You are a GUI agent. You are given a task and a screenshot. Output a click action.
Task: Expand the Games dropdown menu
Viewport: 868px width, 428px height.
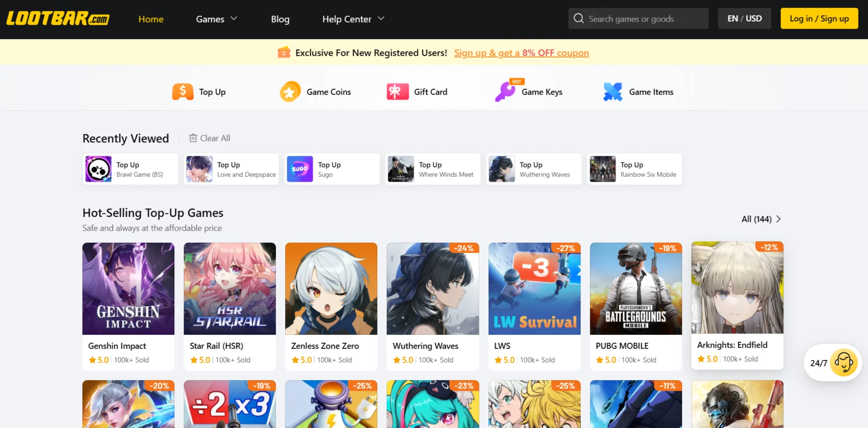click(x=216, y=19)
